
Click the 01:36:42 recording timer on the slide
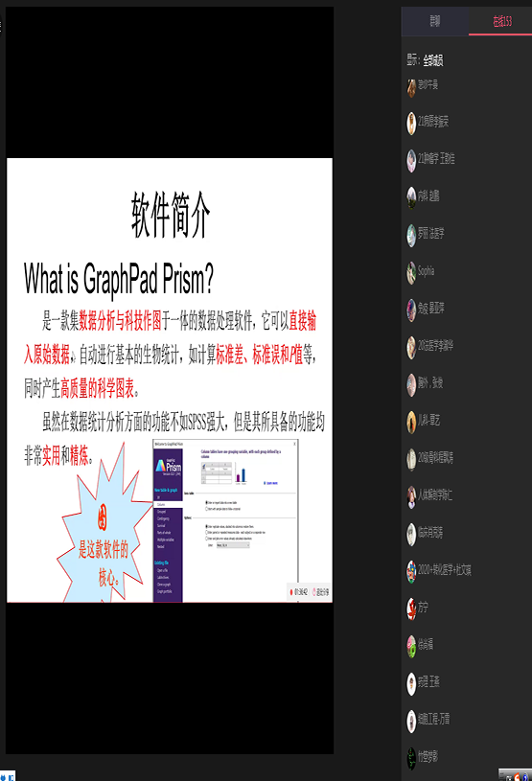299,592
